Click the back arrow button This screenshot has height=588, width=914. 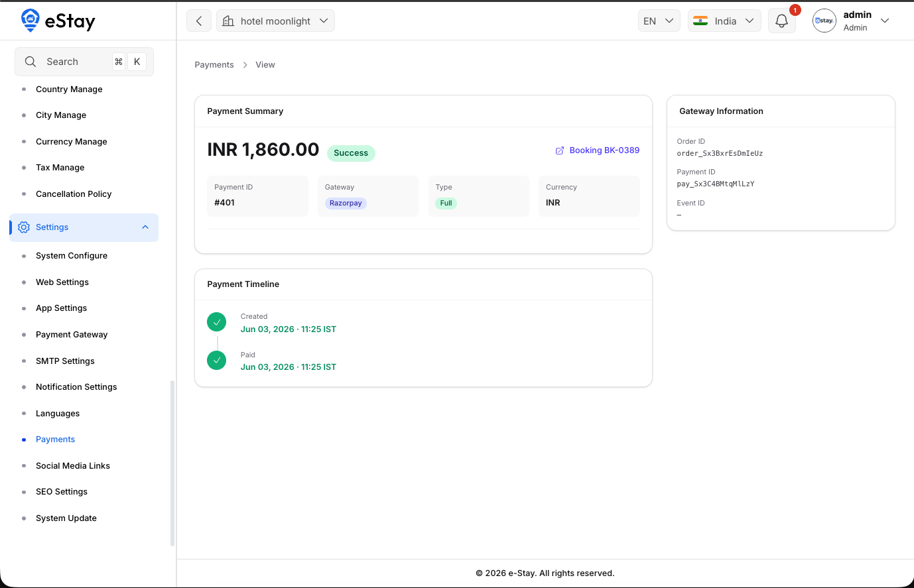click(199, 21)
